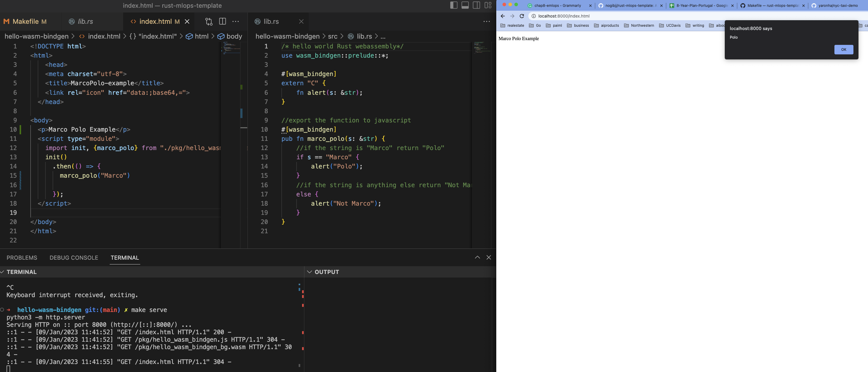
Task: Click marco_polo("Marco") call in index.html
Action: (x=95, y=176)
